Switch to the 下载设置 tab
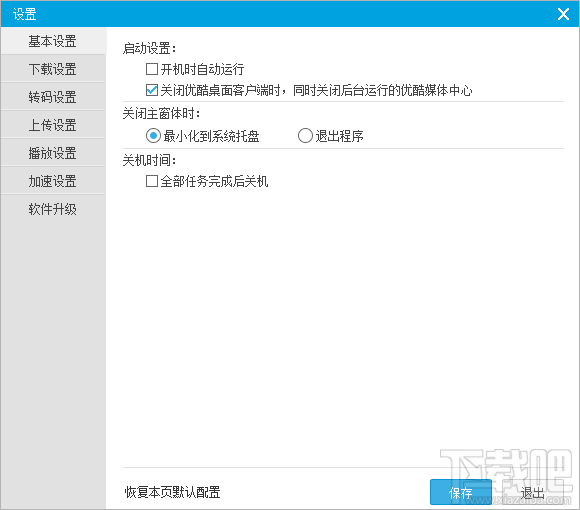The image size is (580, 510). pos(53,69)
